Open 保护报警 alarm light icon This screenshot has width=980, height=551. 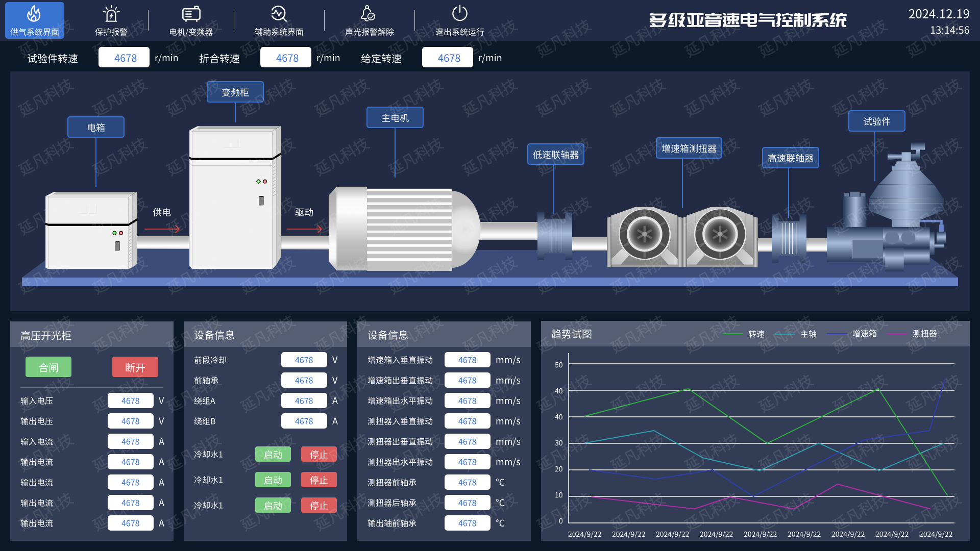pos(111,14)
